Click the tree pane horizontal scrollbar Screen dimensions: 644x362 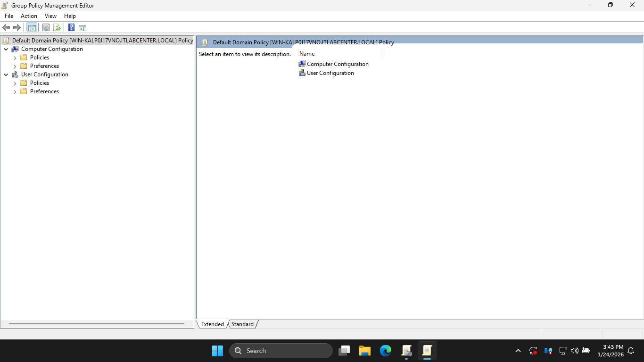coord(97,324)
